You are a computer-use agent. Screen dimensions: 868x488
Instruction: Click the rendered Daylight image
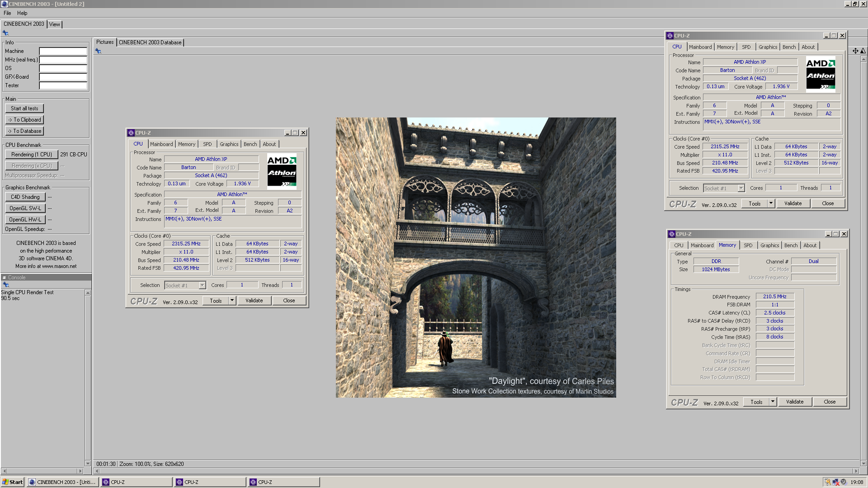pos(476,258)
